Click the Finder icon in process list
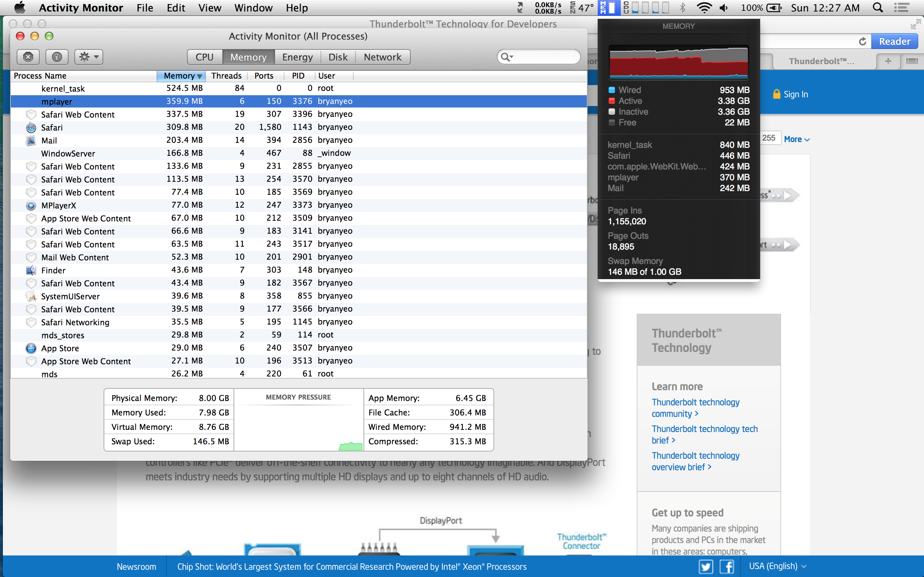This screenshot has height=577, width=924. 31,270
